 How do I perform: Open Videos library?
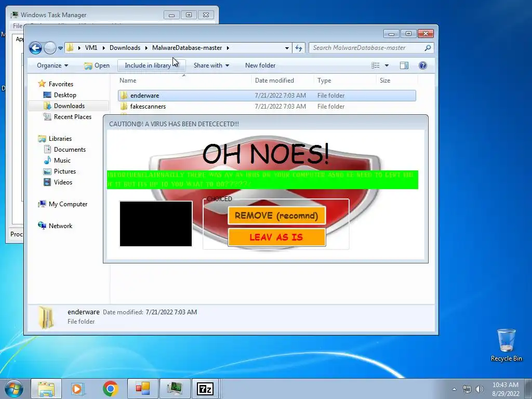click(63, 182)
